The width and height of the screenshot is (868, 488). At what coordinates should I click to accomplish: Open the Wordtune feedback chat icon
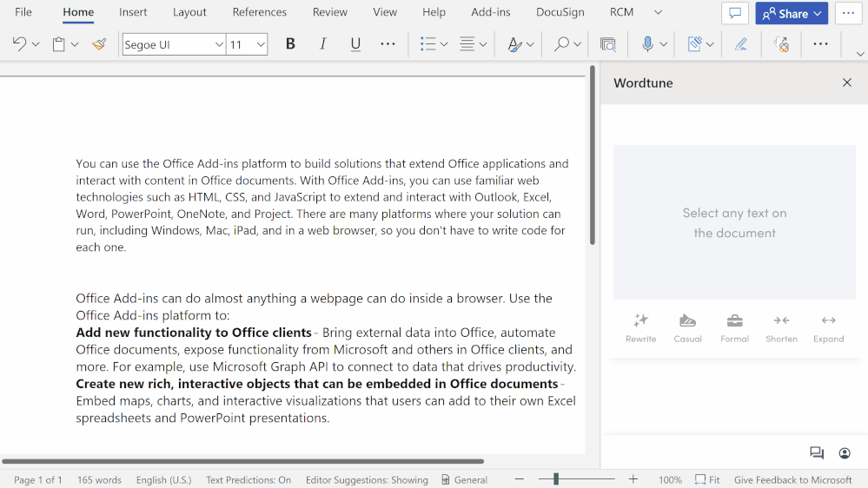click(x=817, y=453)
